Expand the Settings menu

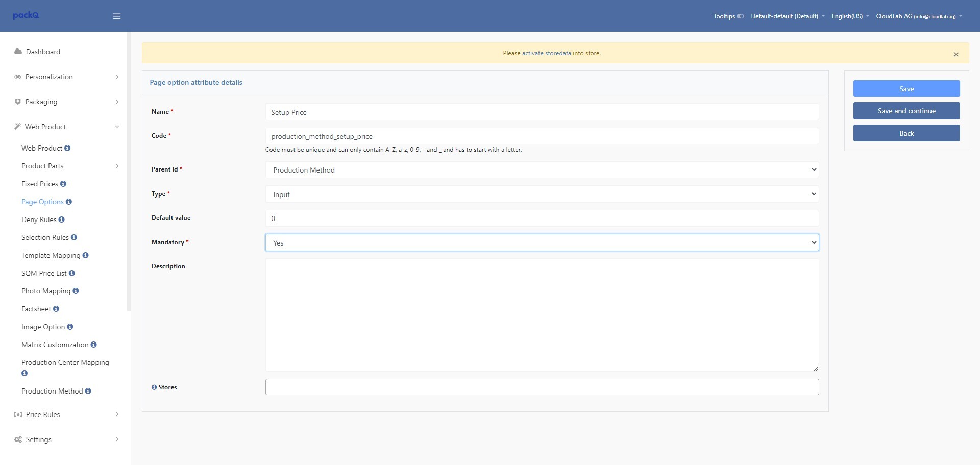[117, 439]
